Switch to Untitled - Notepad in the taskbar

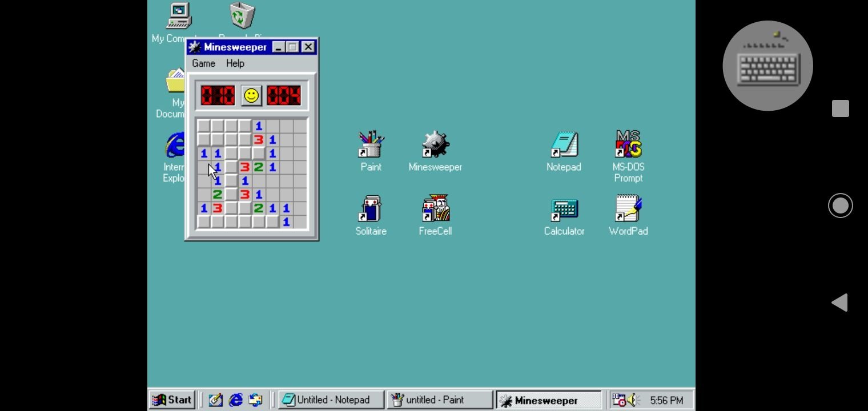tap(331, 400)
